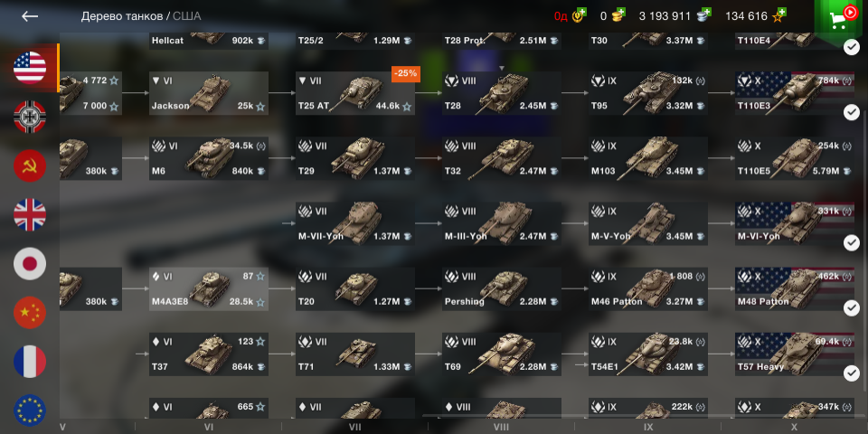
Task: Open the shop cart icon
Action: point(841,18)
